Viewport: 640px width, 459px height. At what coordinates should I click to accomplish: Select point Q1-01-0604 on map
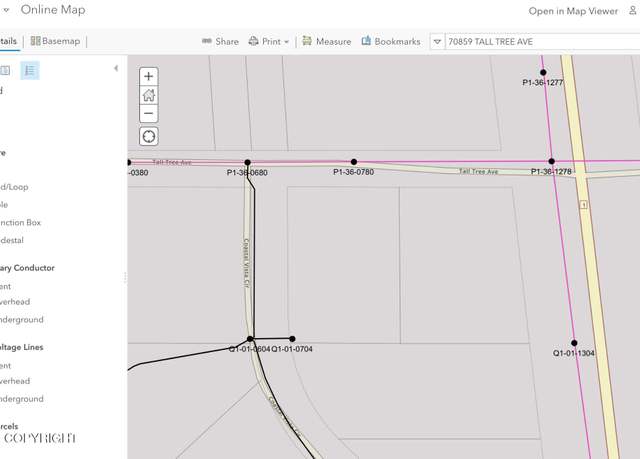point(250,339)
